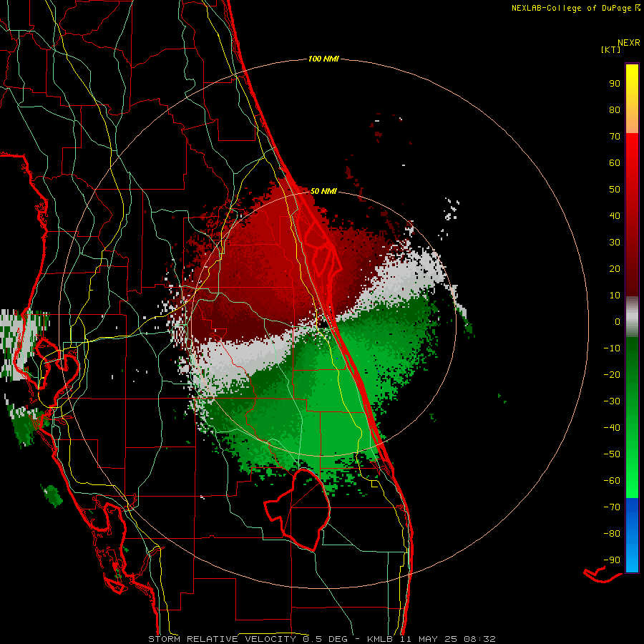Click the -70 value on velocity scale
The height and width of the screenshot is (644, 644).
(x=612, y=507)
